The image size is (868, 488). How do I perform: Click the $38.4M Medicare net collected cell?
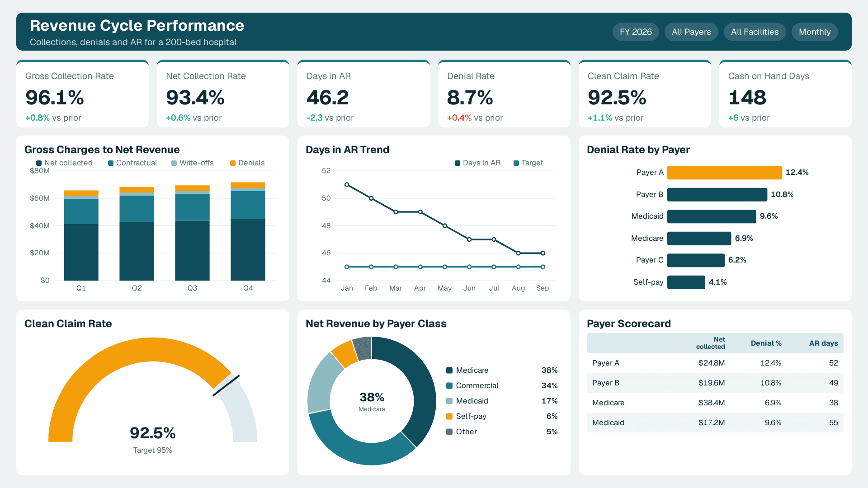[712, 403]
